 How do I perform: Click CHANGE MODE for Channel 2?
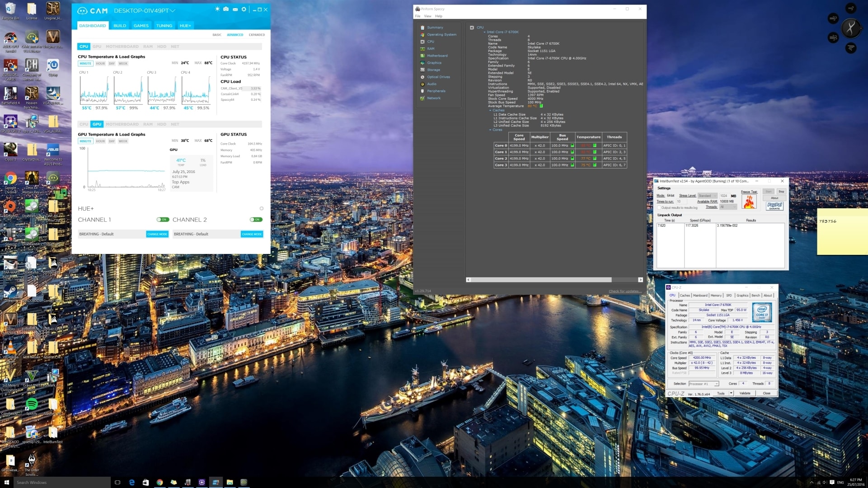pyautogui.click(x=252, y=234)
